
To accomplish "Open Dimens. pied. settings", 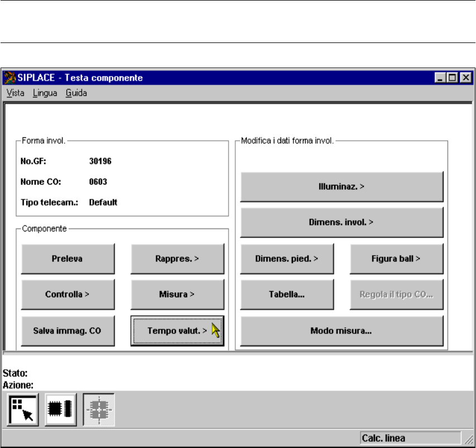I will point(287,259).
